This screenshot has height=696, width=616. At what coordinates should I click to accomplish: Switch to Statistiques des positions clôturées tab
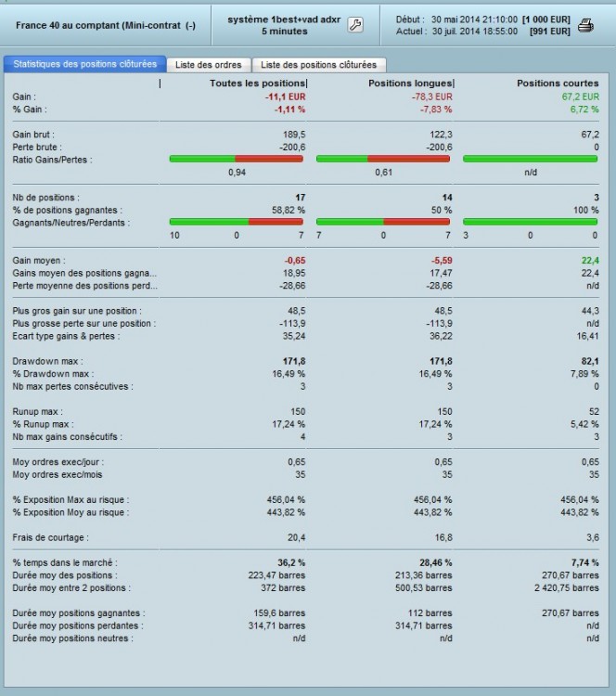click(84, 64)
